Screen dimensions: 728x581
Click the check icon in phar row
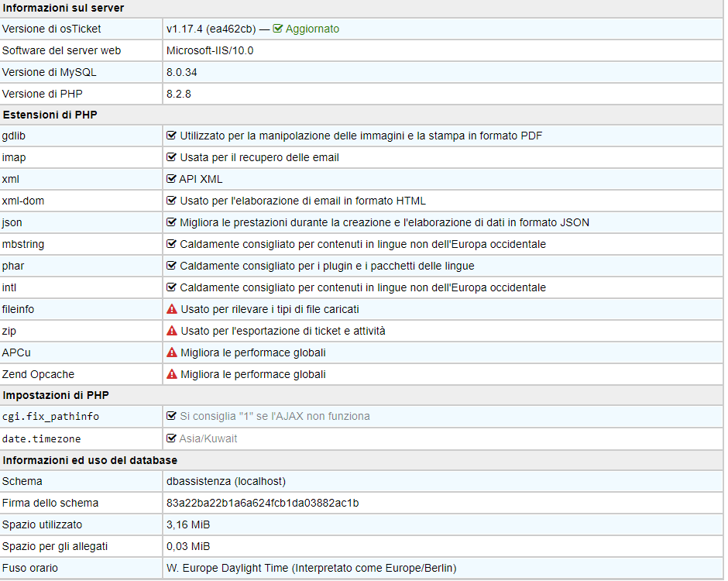171,266
